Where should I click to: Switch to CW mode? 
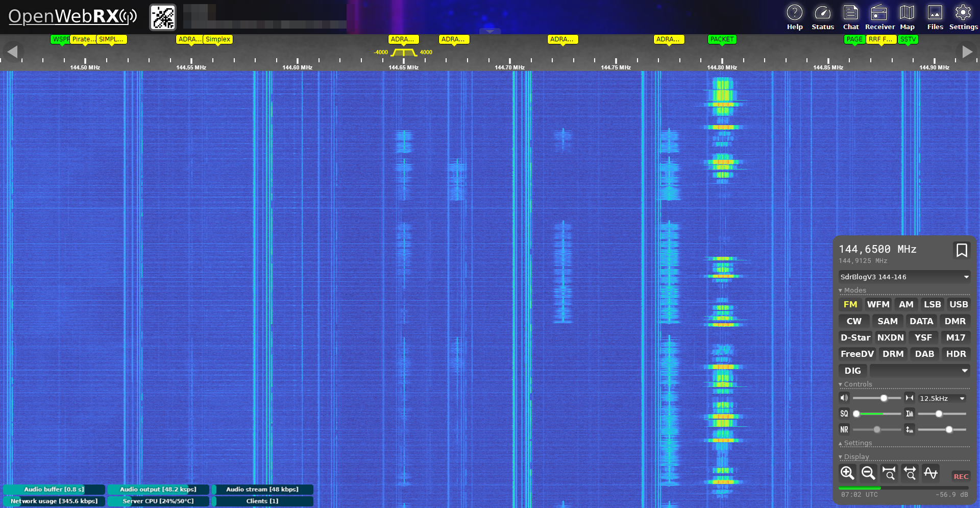pyautogui.click(x=854, y=321)
